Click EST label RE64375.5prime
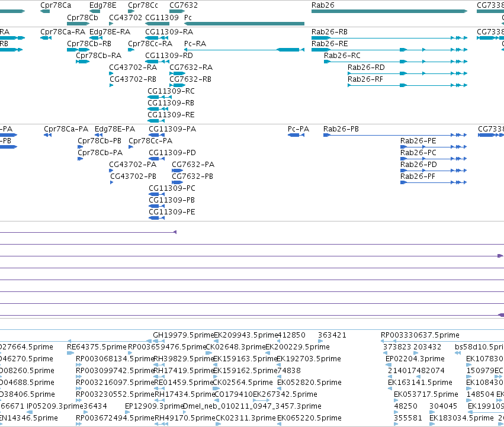The height and width of the screenshot is (427, 504). pyautogui.click(x=97, y=347)
